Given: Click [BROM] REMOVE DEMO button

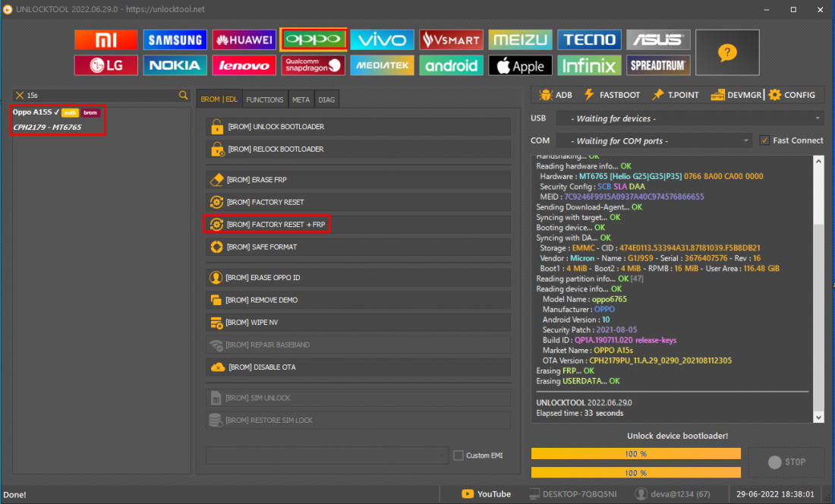Looking at the screenshot, I should (x=358, y=300).
